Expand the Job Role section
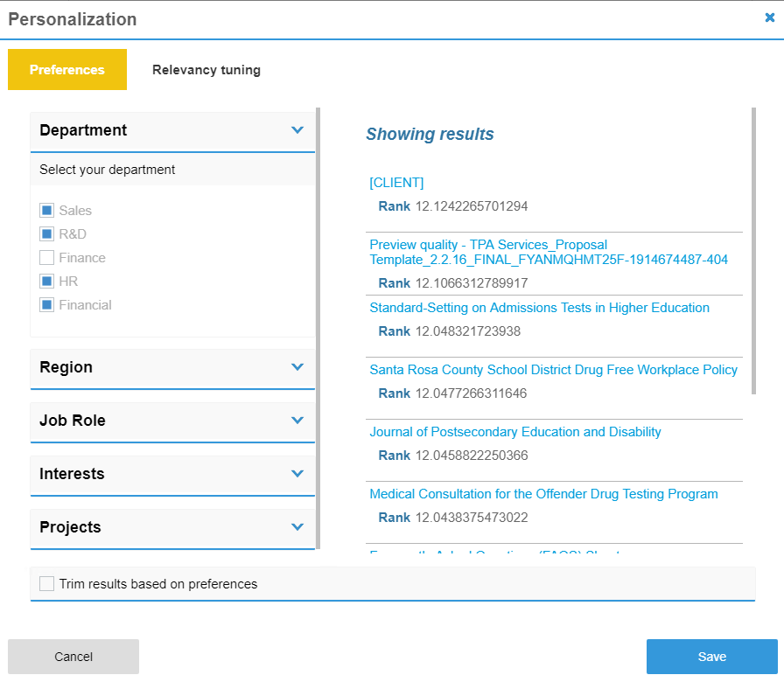The image size is (784, 682). tap(297, 421)
